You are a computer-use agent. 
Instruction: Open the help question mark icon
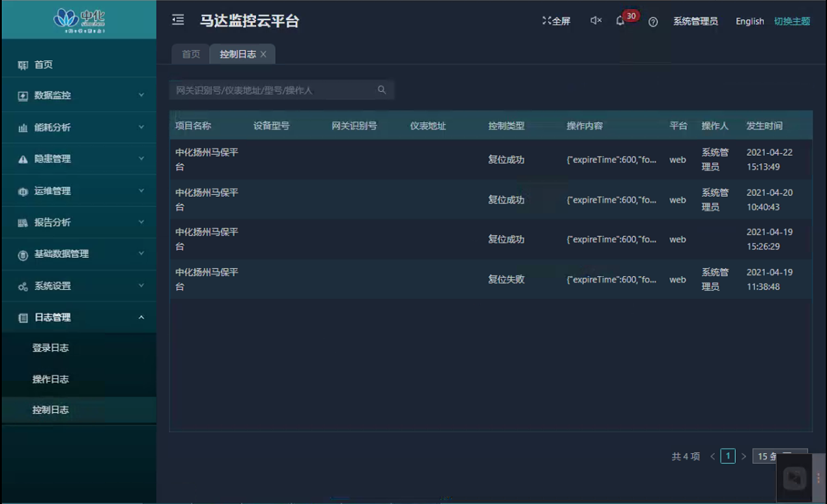click(x=653, y=21)
